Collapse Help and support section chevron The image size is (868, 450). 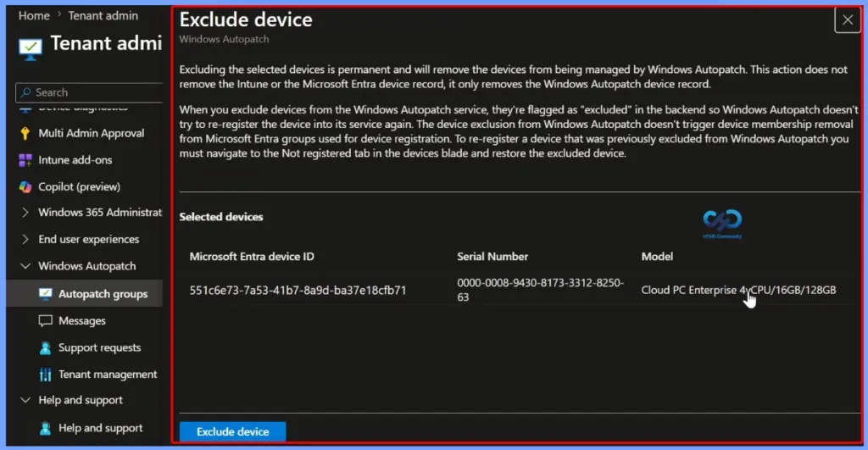(x=25, y=400)
